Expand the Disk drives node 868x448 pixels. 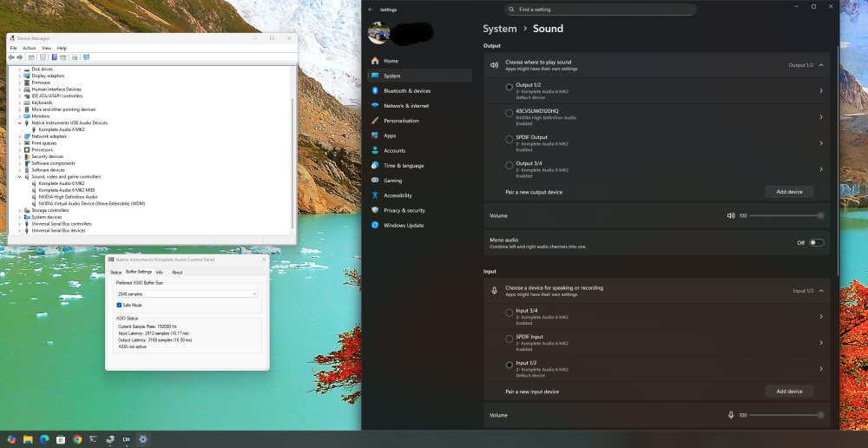click(19, 69)
